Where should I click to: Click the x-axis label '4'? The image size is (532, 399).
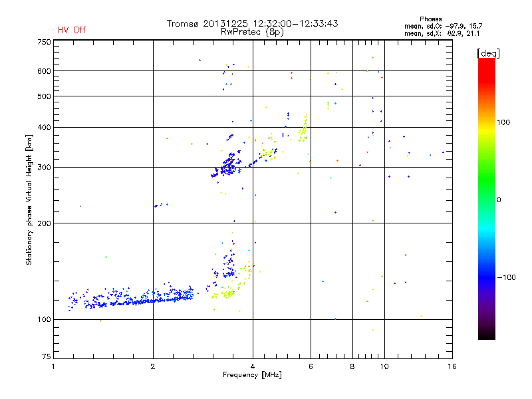(253, 366)
